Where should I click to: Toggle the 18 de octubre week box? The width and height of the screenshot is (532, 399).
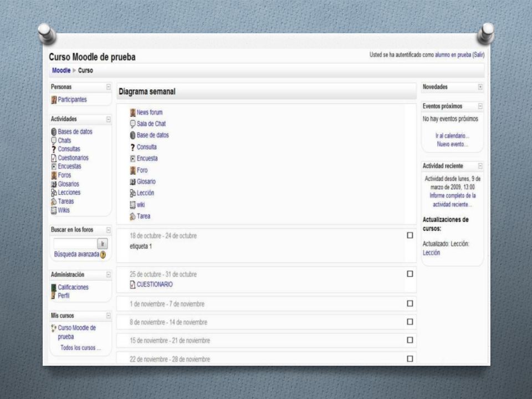click(410, 236)
